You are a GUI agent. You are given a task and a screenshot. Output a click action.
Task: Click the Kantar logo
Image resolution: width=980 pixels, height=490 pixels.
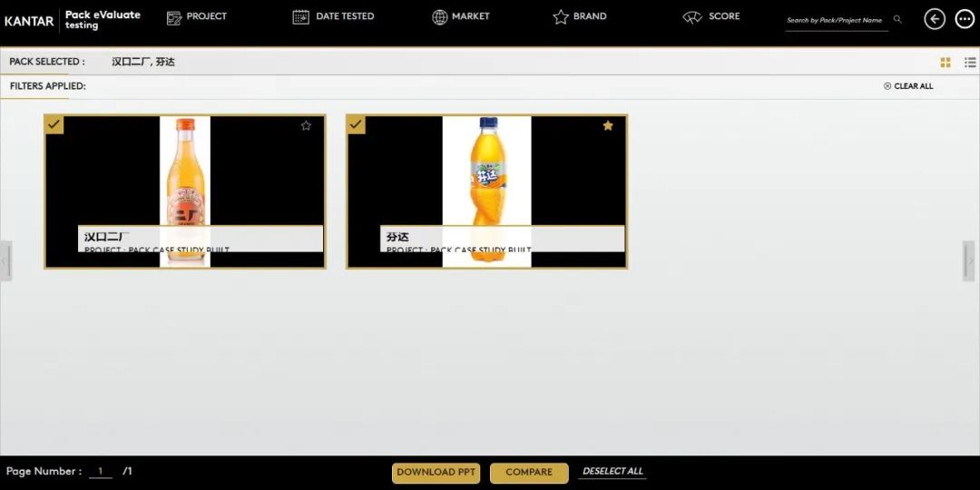point(29,21)
